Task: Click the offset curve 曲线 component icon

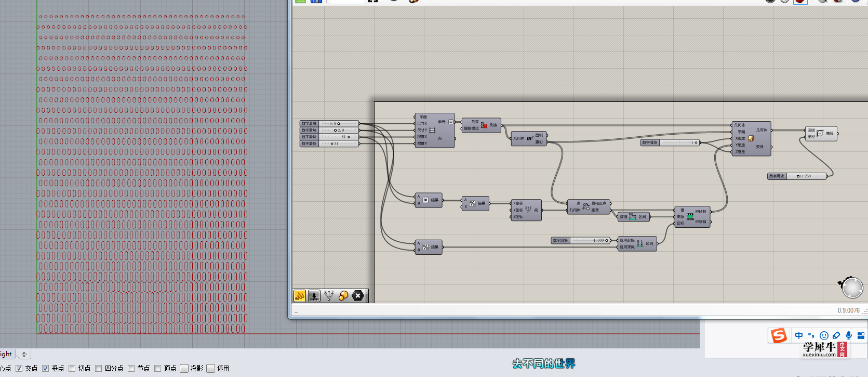Action: [x=820, y=134]
